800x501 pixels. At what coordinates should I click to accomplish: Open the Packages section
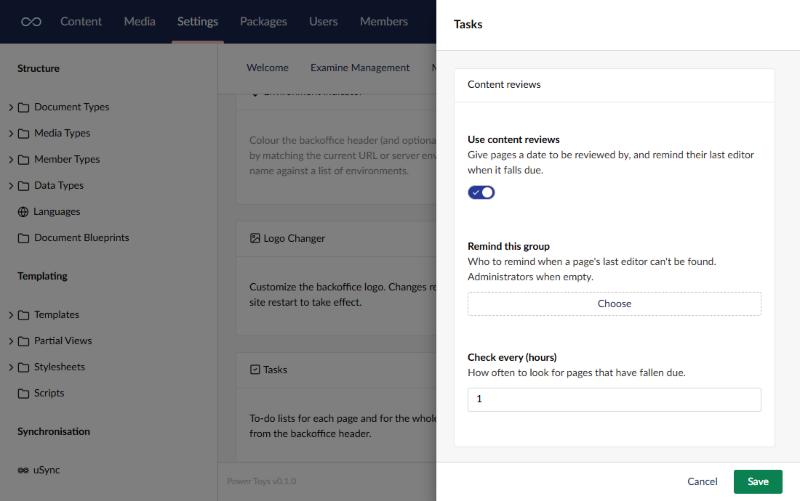[x=263, y=21]
